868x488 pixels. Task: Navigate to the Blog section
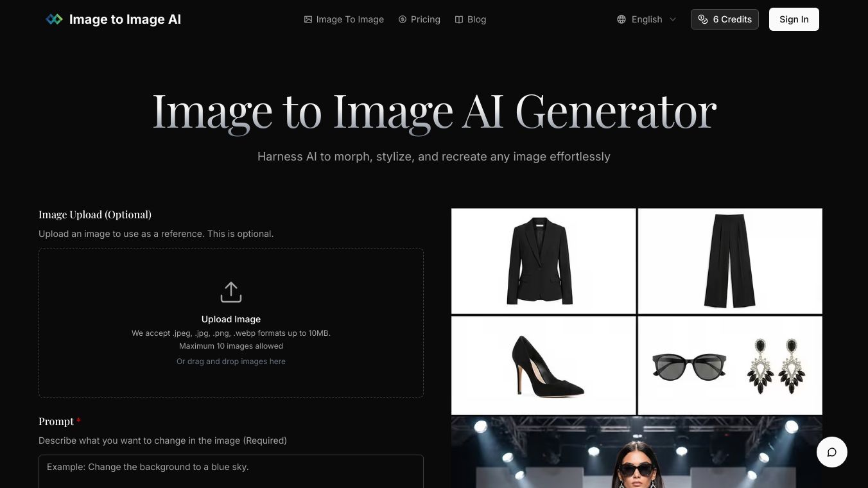(x=476, y=19)
